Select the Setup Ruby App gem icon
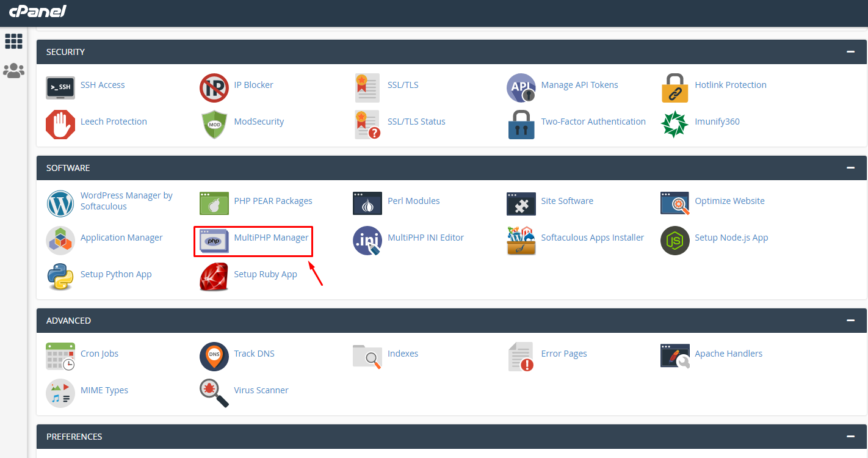 (x=214, y=277)
